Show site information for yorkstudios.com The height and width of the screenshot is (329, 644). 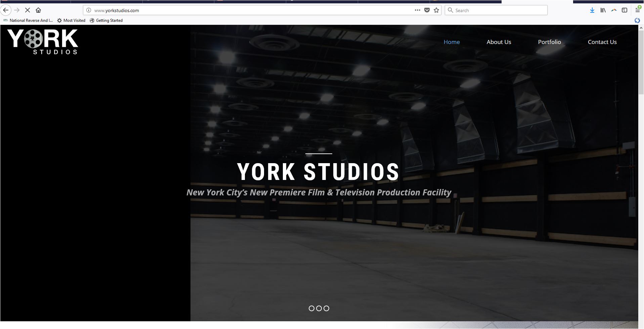point(89,10)
